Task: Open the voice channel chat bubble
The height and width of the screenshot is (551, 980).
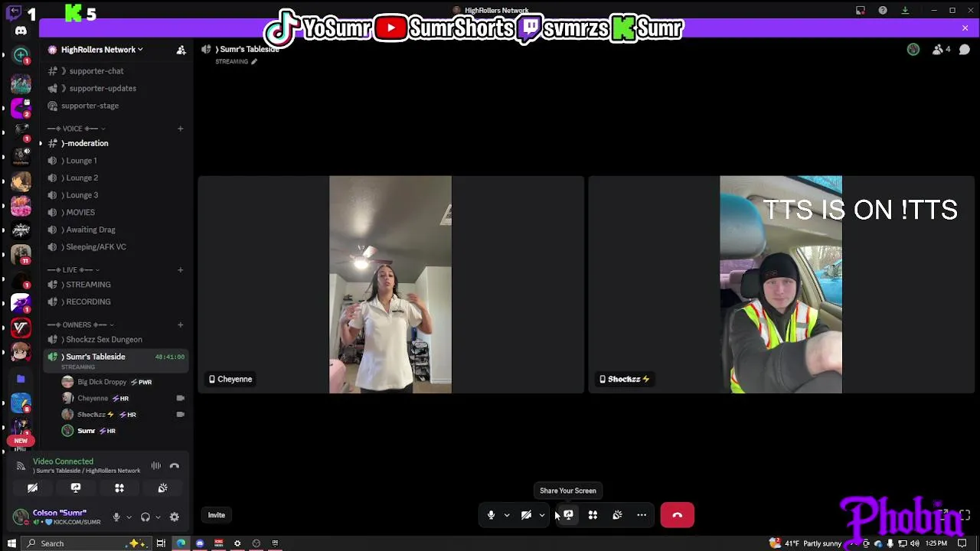Action: 965,49
